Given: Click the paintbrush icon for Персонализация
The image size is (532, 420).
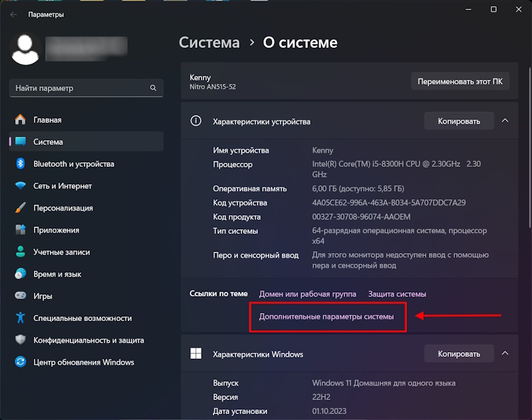Looking at the screenshot, I should pos(21,208).
